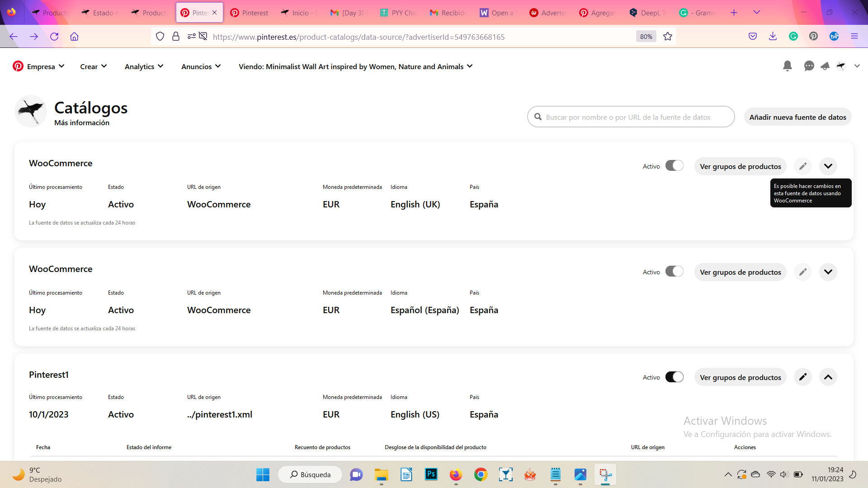Viewport: 868px width, 488px height.
Task: Go to Firefox home page icon
Action: pos(74,37)
